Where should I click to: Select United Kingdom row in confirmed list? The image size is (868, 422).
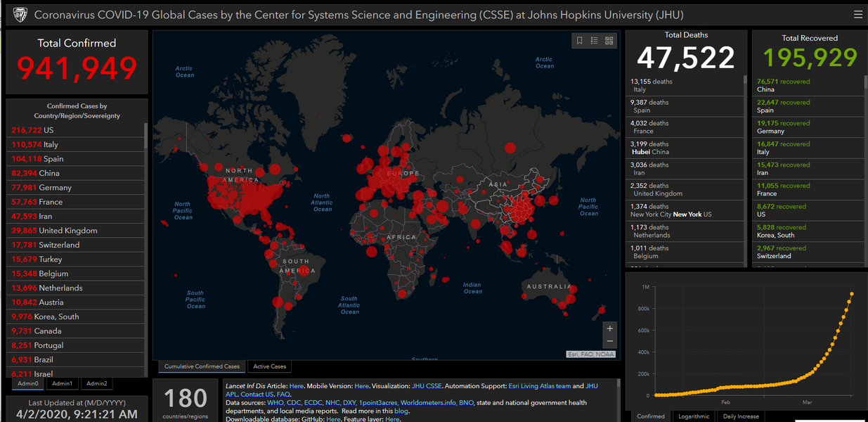[75, 231]
